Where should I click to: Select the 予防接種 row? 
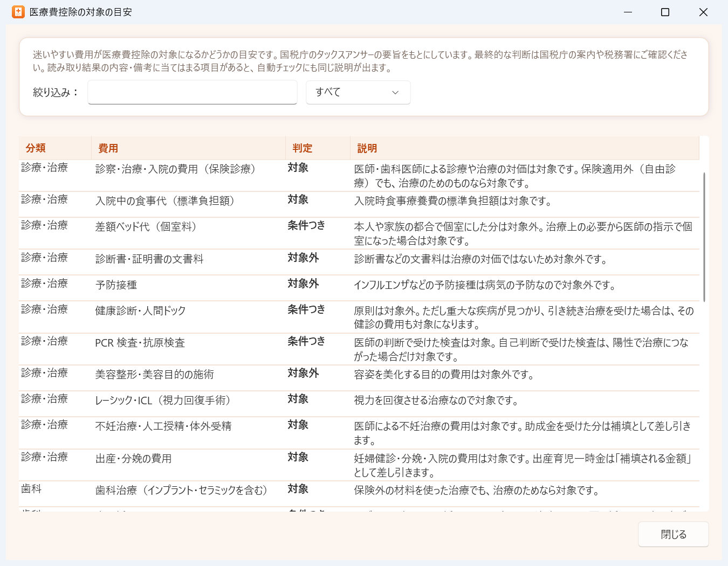[359, 288]
